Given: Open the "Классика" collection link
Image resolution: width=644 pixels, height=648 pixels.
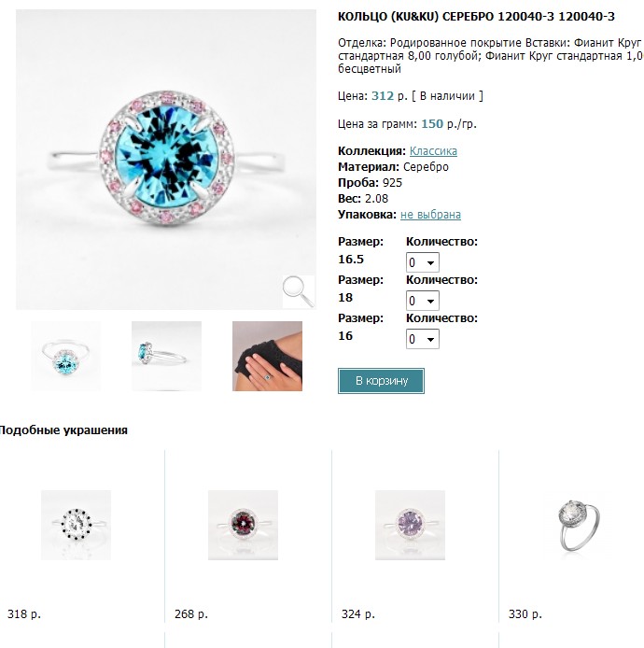Looking at the screenshot, I should [433, 151].
